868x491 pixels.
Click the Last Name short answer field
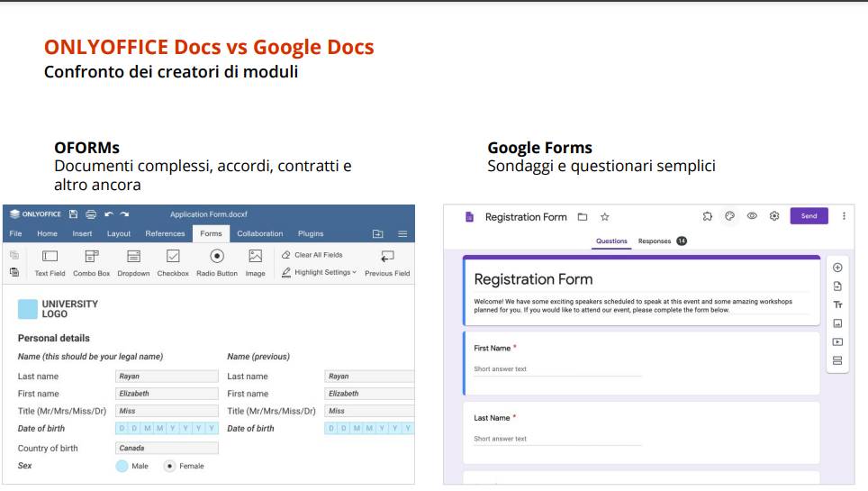click(557, 439)
